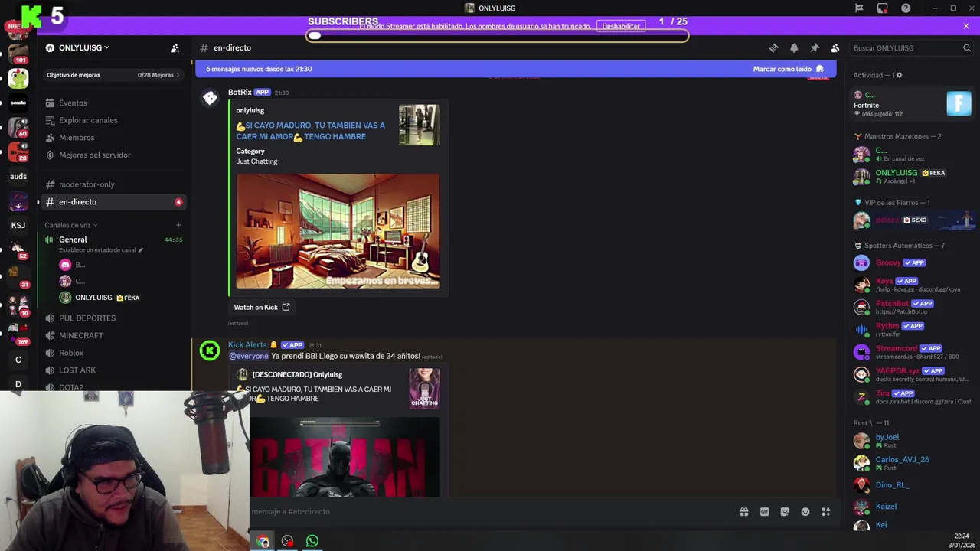Close the streamer mode banner
980x551 pixels.
click(x=966, y=26)
